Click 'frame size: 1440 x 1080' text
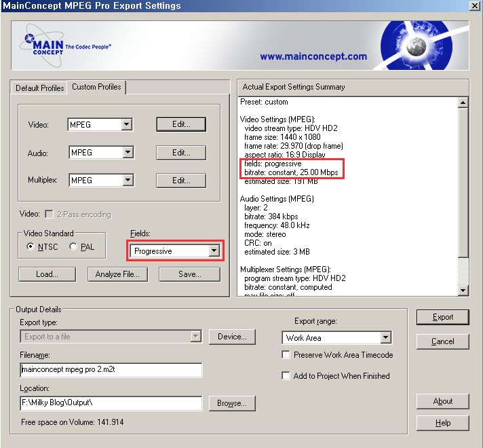 point(282,137)
